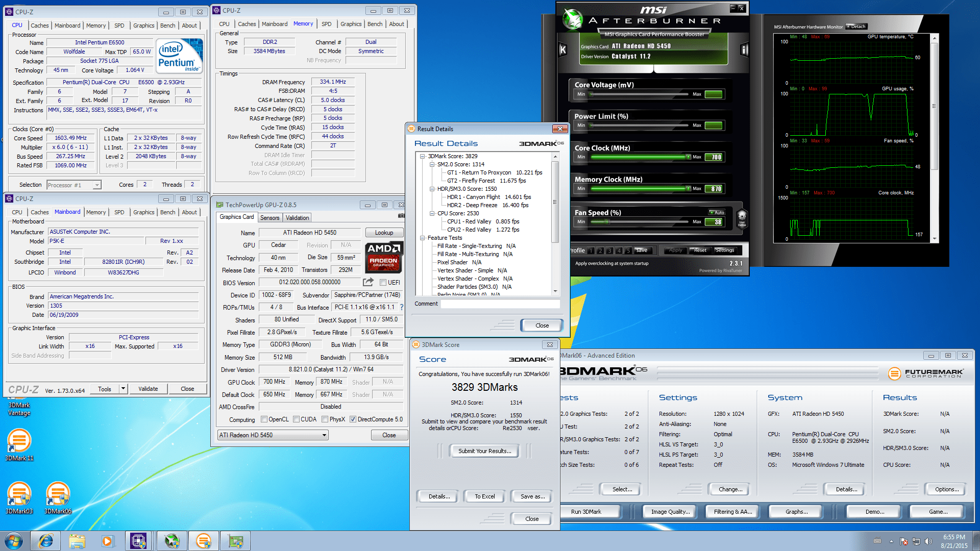Select Afterburner profile slot 3
Image resolution: width=980 pixels, height=551 pixels.
(609, 251)
